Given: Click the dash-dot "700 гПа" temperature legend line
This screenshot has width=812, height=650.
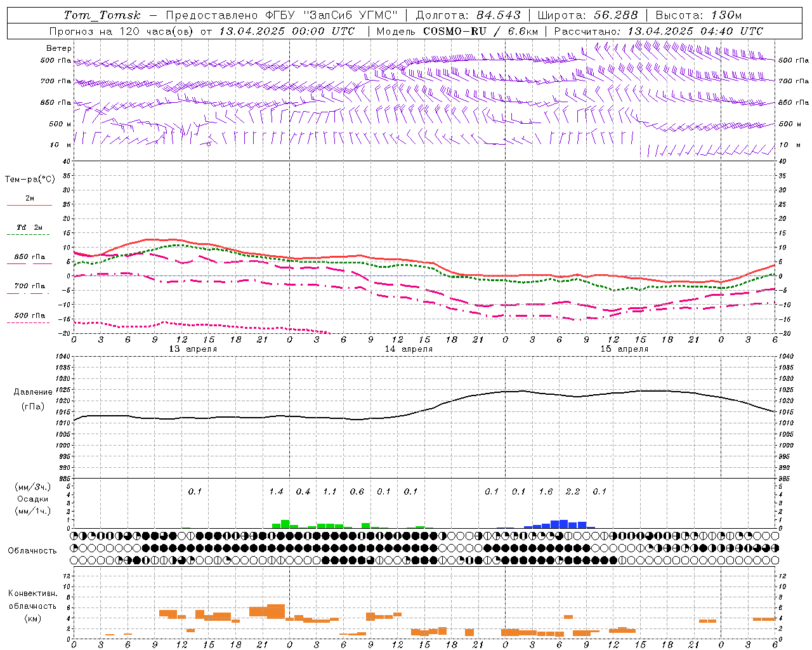Looking at the screenshot, I should 29,293.
